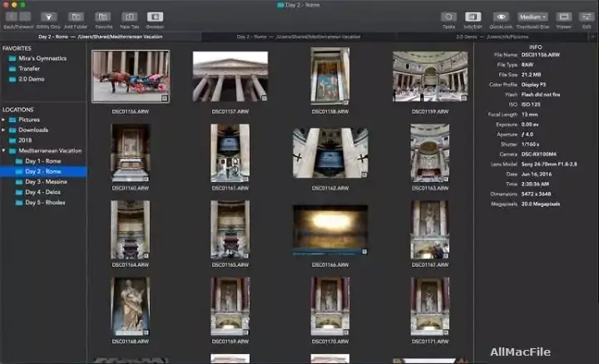This screenshot has width=599, height=364.
Task: Switch to the middle Day 2 - Rome tab
Action: [299, 37]
